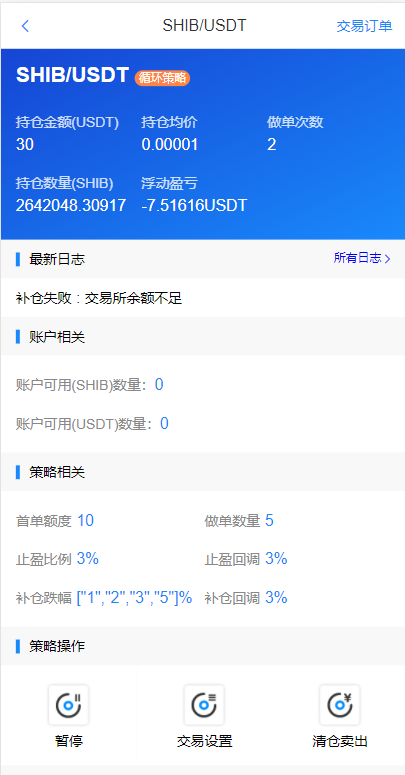This screenshot has height=775, width=405.
Task: Click the bold SHIB/USDT banner heading
Action: coord(73,75)
